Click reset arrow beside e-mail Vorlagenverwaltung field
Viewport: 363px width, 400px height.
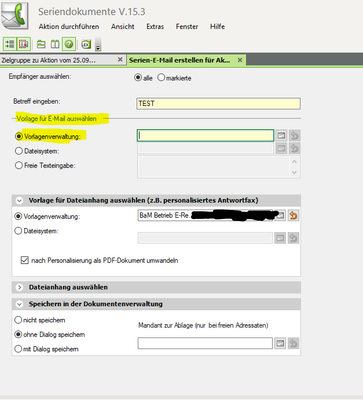point(295,135)
